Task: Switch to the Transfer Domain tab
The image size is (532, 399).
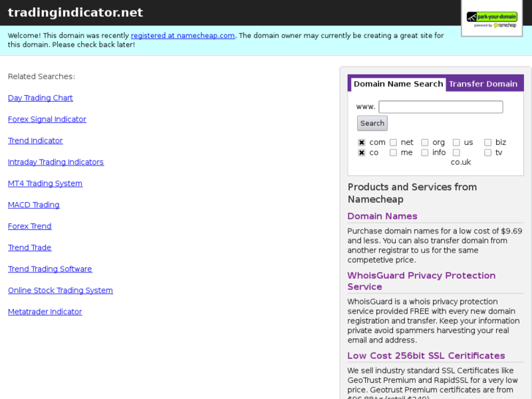Action: [x=483, y=84]
